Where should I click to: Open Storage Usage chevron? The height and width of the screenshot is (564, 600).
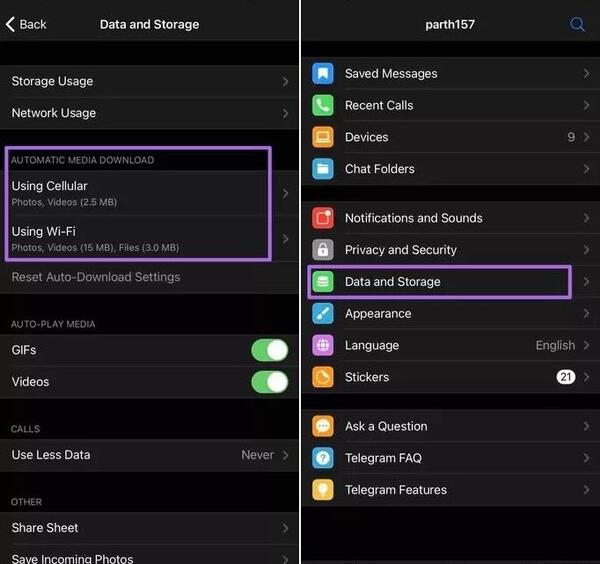(285, 82)
